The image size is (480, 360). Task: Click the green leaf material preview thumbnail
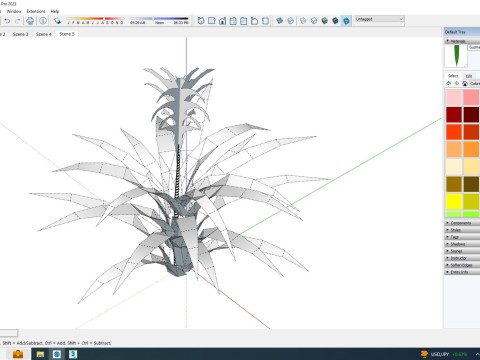coord(456,56)
